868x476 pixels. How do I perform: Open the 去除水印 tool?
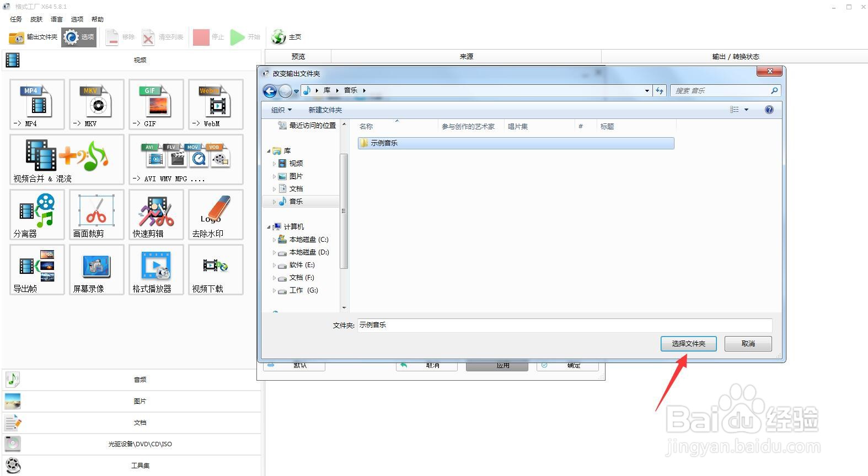pyautogui.click(x=216, y=214)
